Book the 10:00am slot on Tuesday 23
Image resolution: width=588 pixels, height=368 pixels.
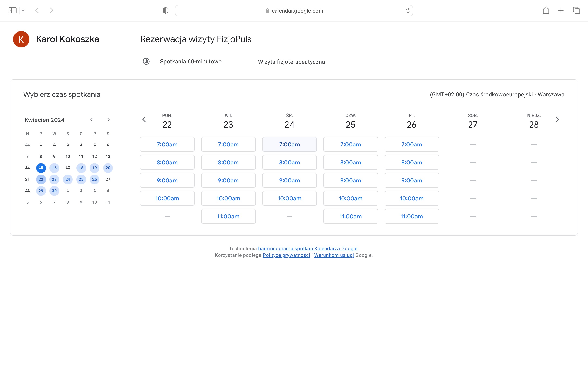[x=228, y=198]
